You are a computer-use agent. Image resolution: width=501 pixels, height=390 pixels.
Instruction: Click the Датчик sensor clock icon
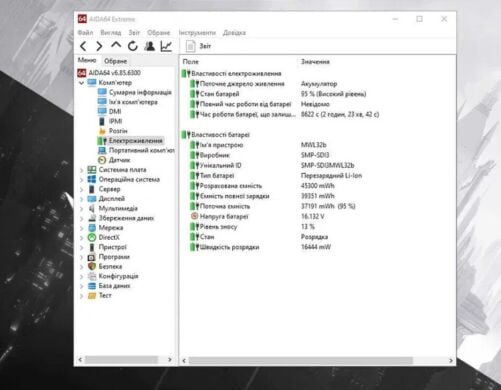pyautogui.click(x=102, y=160)
